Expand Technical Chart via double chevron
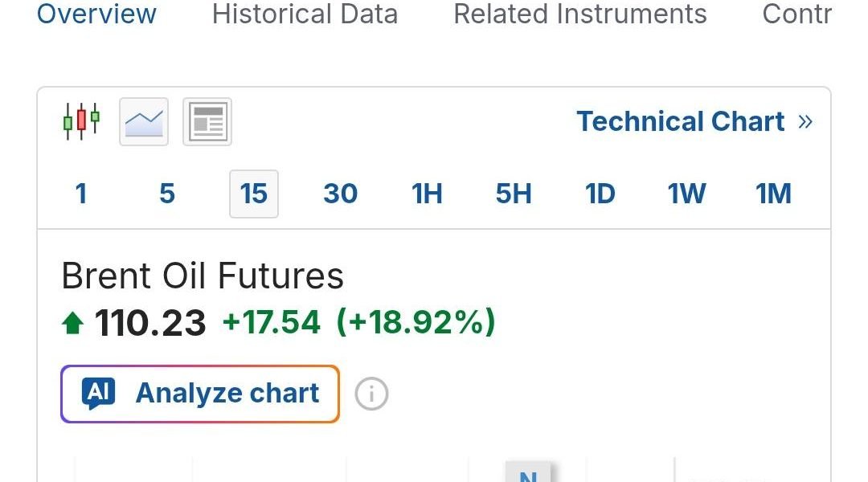The width and height of the screenshot is (868, 482). point(805,122)
